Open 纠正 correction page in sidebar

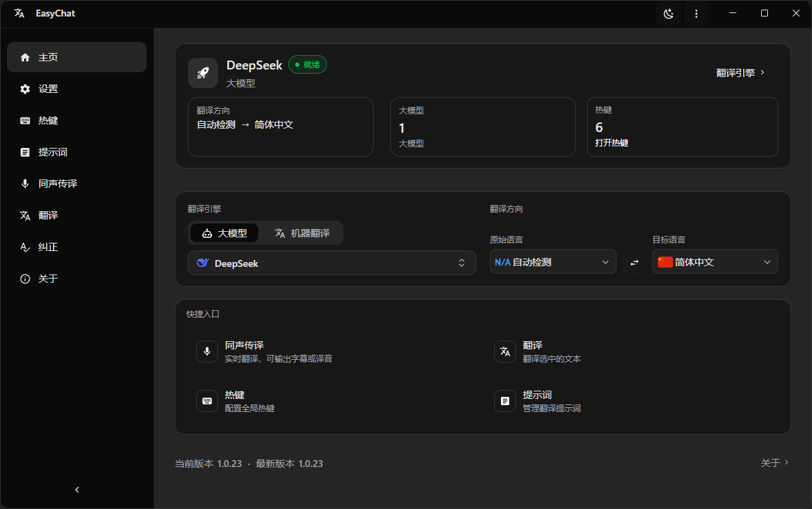76,247
